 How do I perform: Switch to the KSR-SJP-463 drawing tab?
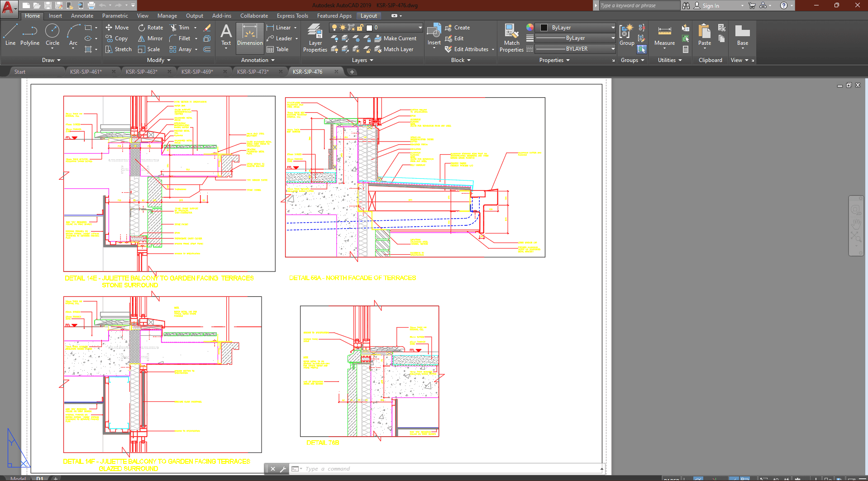coord(142,72)
